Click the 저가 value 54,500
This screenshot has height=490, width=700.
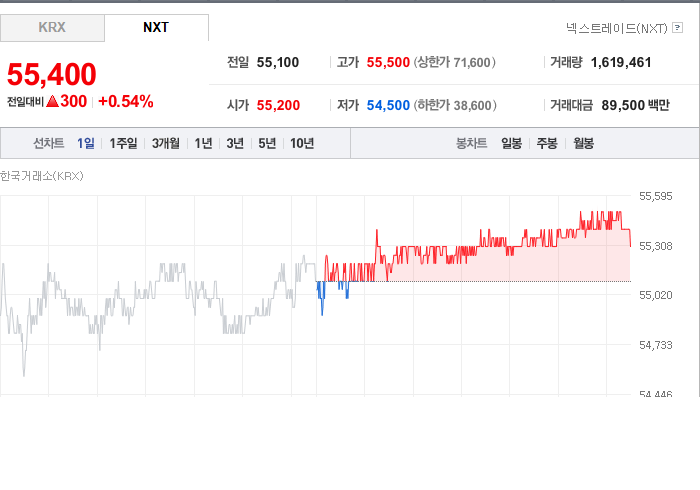click(388, 105)
